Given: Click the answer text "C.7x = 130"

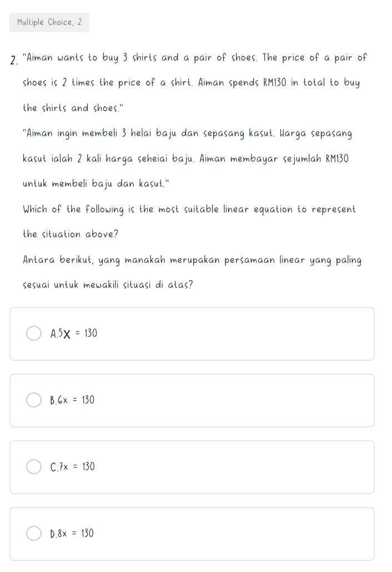Looking at the screenshot, I should point(72,467).
